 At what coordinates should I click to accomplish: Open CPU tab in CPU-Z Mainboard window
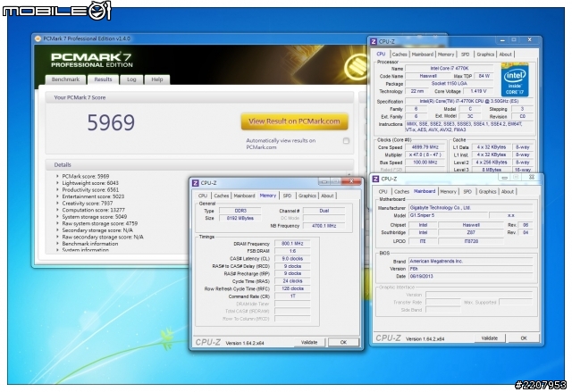tap(383, 192)
